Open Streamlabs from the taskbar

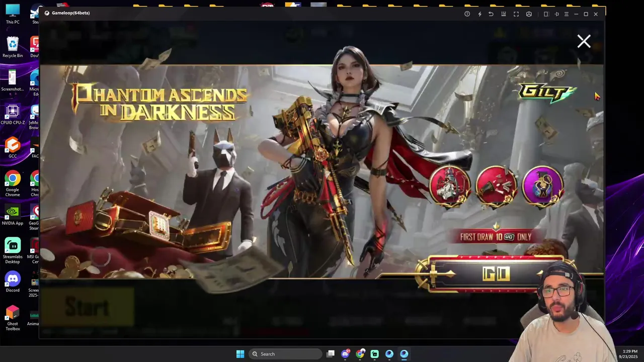click(374, 354)
